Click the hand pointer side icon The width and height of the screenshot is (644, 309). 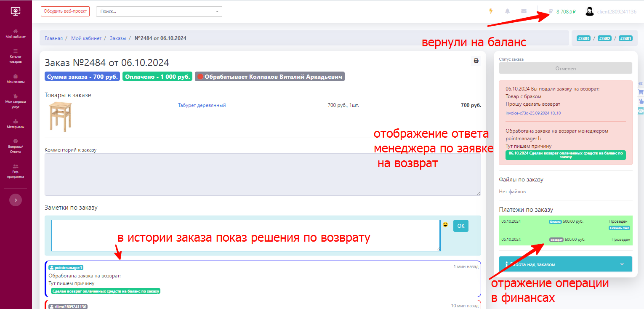tap(641, 101)
